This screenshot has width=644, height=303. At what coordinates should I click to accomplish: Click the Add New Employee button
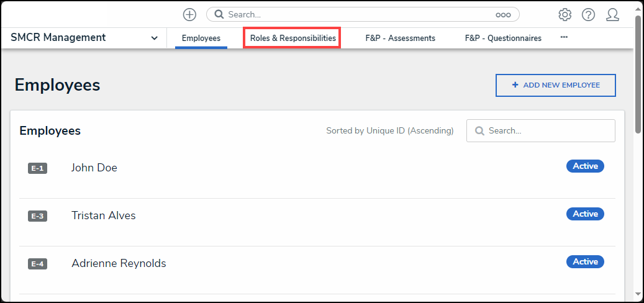pyautogui.click(x=556, y=86)
